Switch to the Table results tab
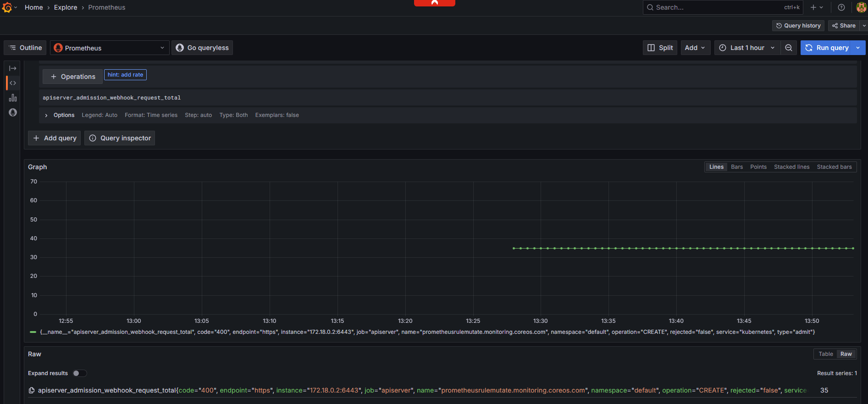This screenshot has height=404, width=868. coord(826,354)
